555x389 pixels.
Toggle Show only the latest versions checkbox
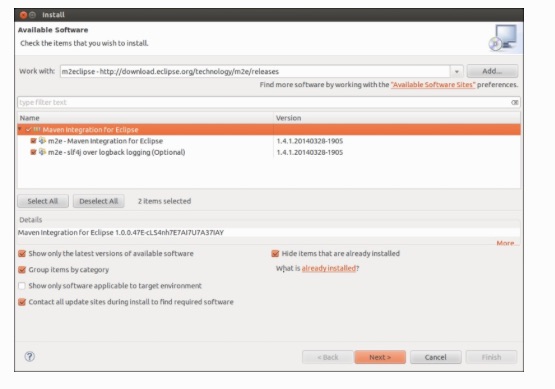click(x=22, y=253)
